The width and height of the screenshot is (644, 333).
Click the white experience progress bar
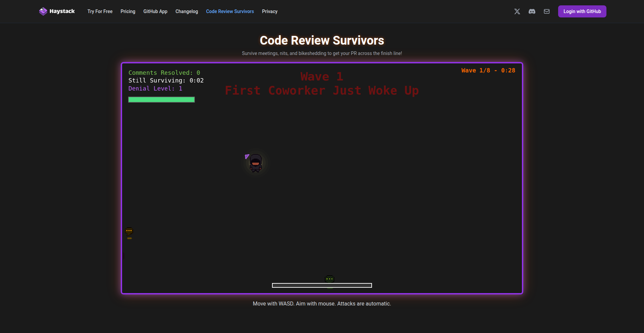point(322,285)
